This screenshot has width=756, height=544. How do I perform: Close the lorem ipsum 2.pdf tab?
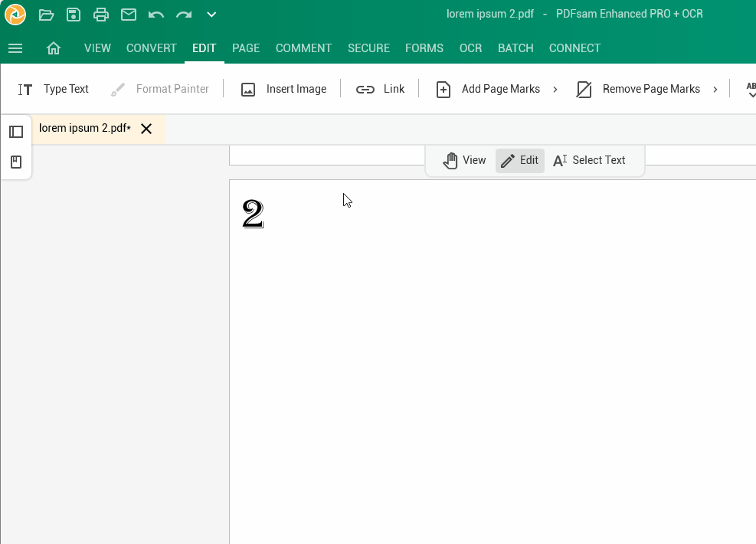point(146,128)
